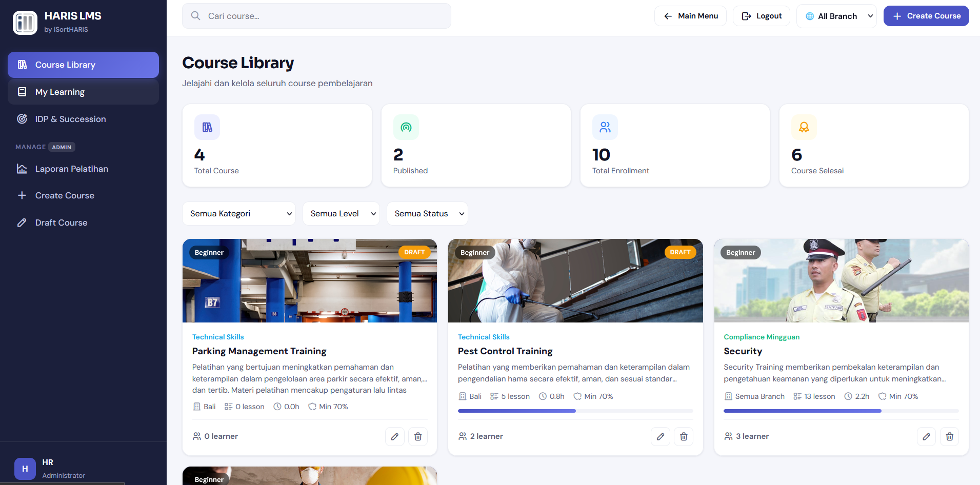Click the Laporan Pelatihan chart icon
The width and height of the screenshot is (980, 485).
[22, 169]
